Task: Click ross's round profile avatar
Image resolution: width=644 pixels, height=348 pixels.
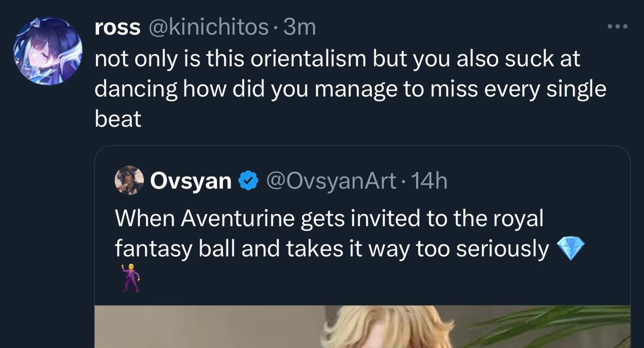Action: (48, 51)
